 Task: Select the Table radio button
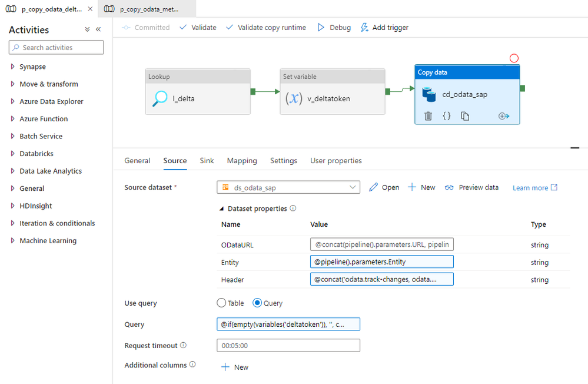pyautogui.click(x=221, y=303)
